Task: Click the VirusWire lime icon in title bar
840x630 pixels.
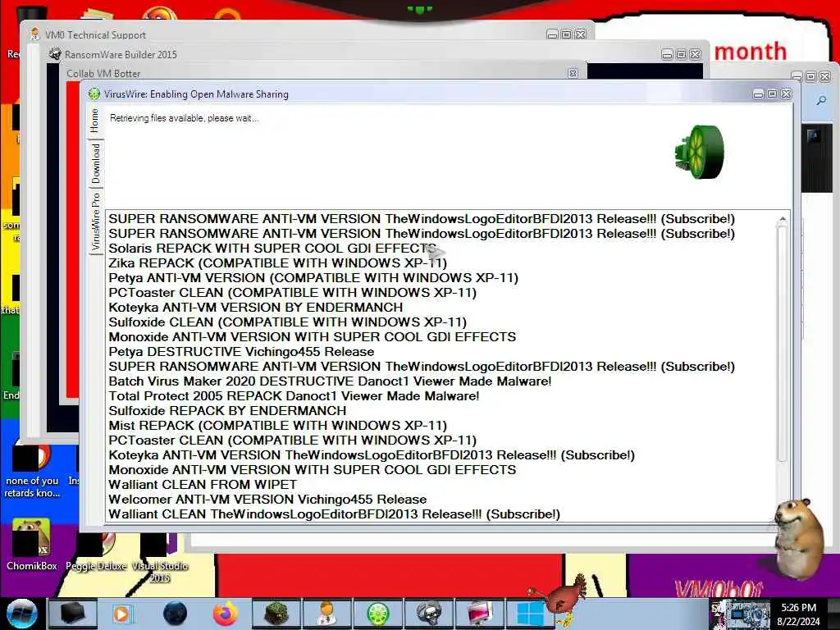Action: (x=94, y=94)
